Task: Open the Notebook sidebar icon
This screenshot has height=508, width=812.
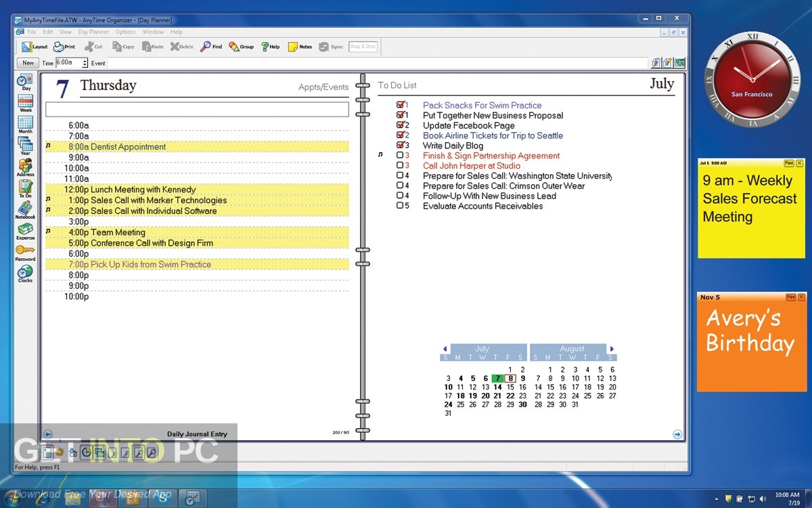Action: pyautogui.click(x=26, y=209)
